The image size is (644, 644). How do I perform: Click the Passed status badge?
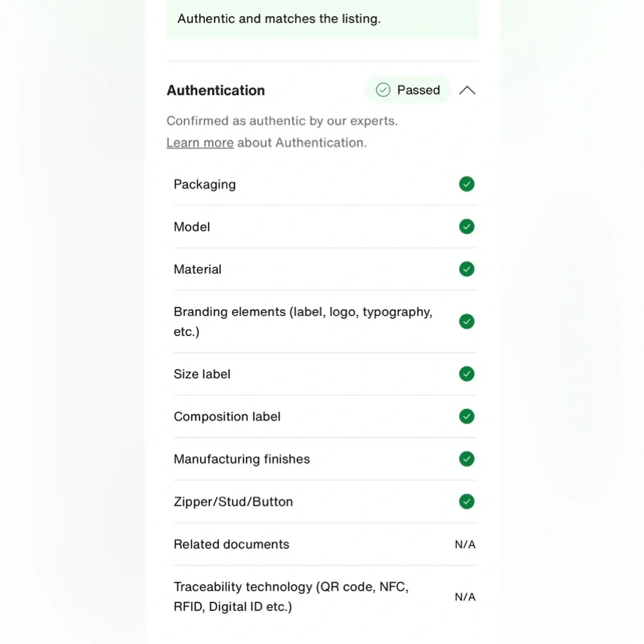pos(408,90)
